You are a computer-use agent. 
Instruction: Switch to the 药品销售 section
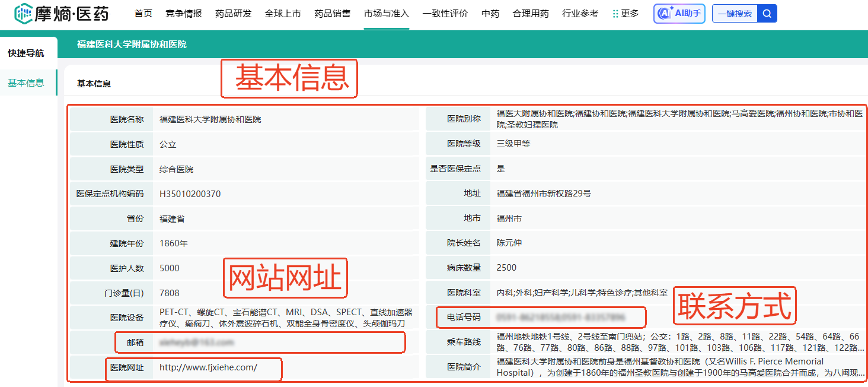[x=332, y=14]
